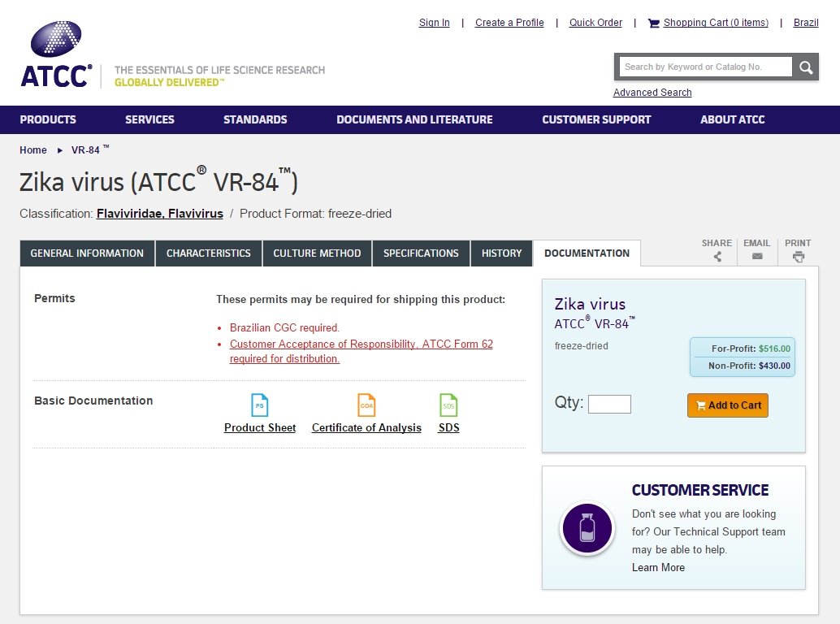Viewport: 840px width, 624px height.
Task: Open Customer Acceptance of Responsibility Form 62 link
Action: click(x=361, y=351)
